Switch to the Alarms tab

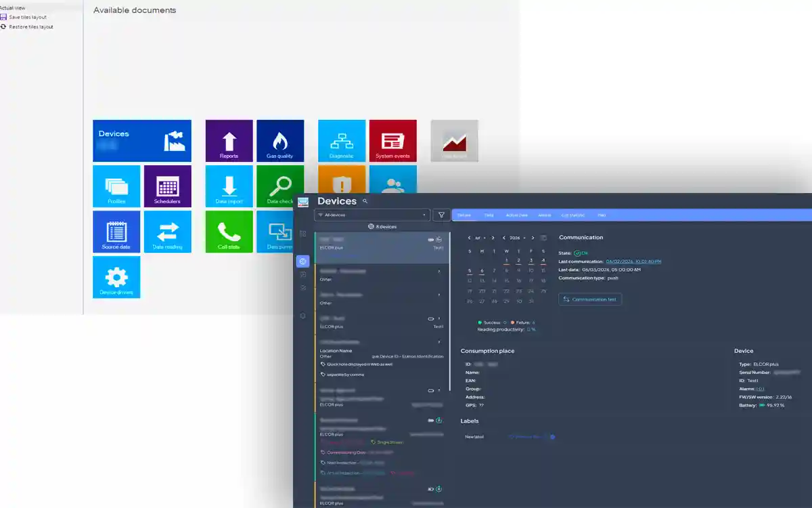click(544, 215)
